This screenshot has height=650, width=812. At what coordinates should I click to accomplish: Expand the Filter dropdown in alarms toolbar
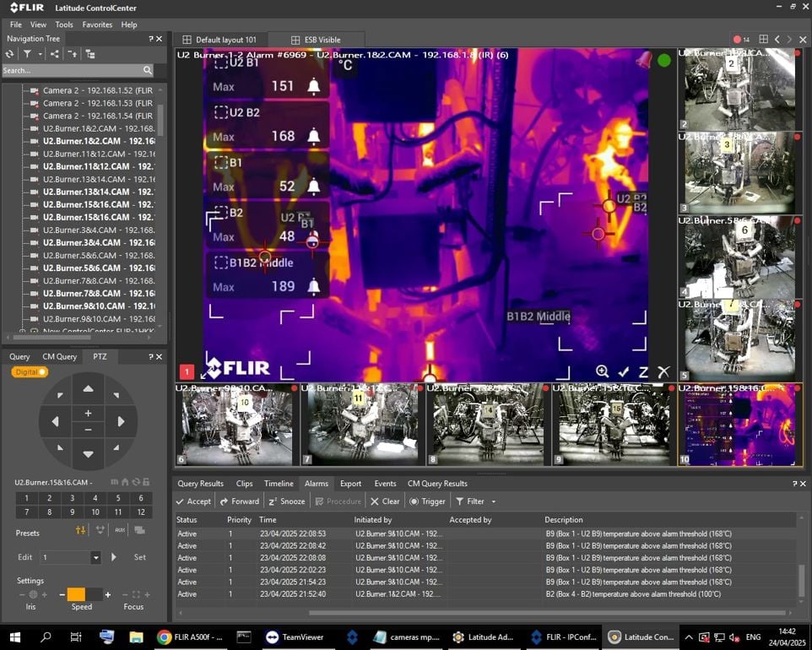tap(494, 501)
